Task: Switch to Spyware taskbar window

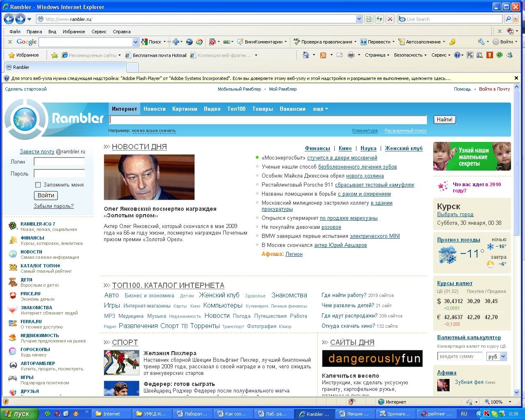Action: coord(396,414)
